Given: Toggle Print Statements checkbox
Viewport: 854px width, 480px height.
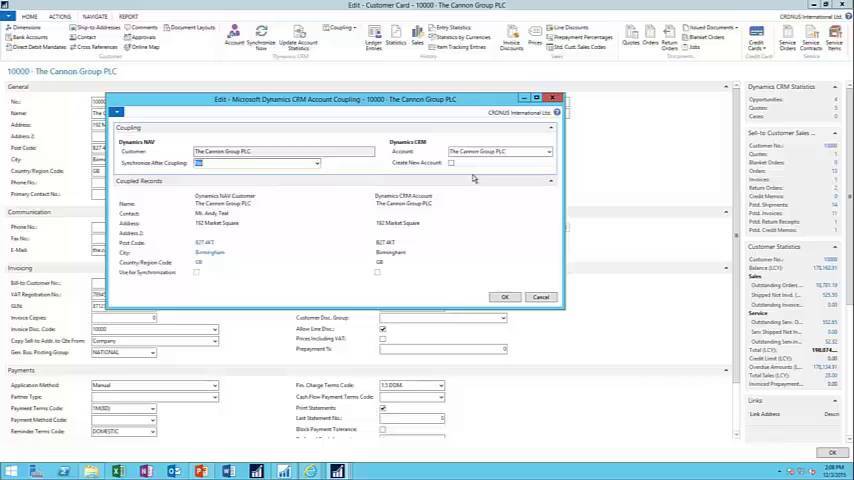Looking at the screenshot, I should pyautogui.click(x=383, y=408).
